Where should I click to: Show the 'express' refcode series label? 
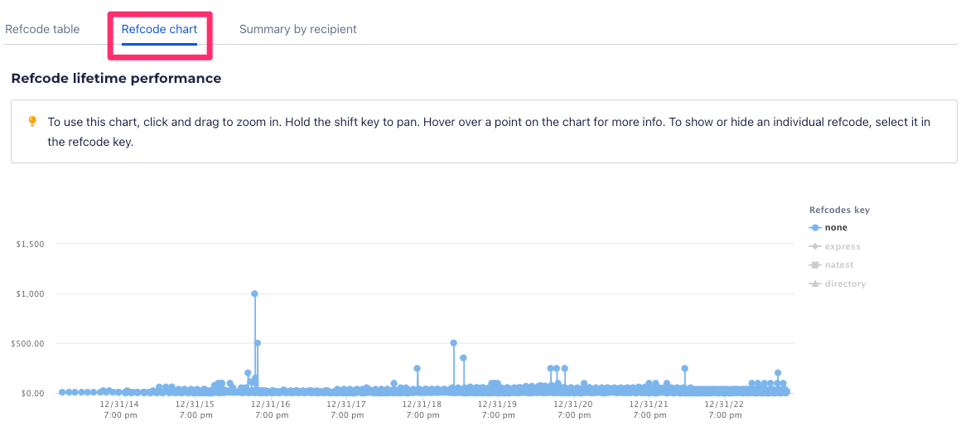(x=842, y=246)
